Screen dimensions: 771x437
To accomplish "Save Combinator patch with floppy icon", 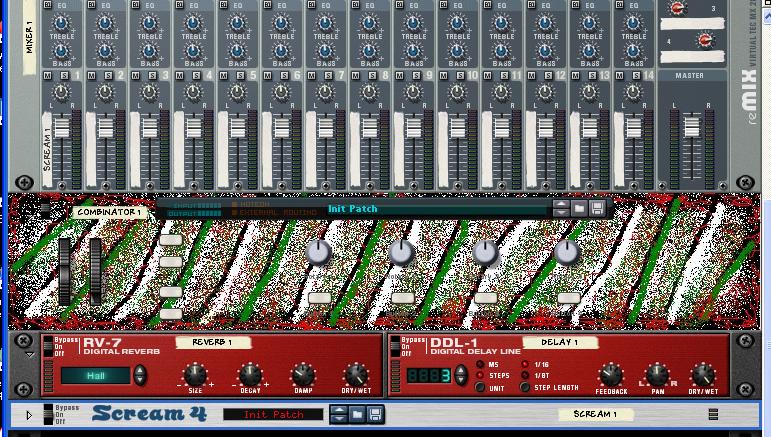I will (597, 208).
